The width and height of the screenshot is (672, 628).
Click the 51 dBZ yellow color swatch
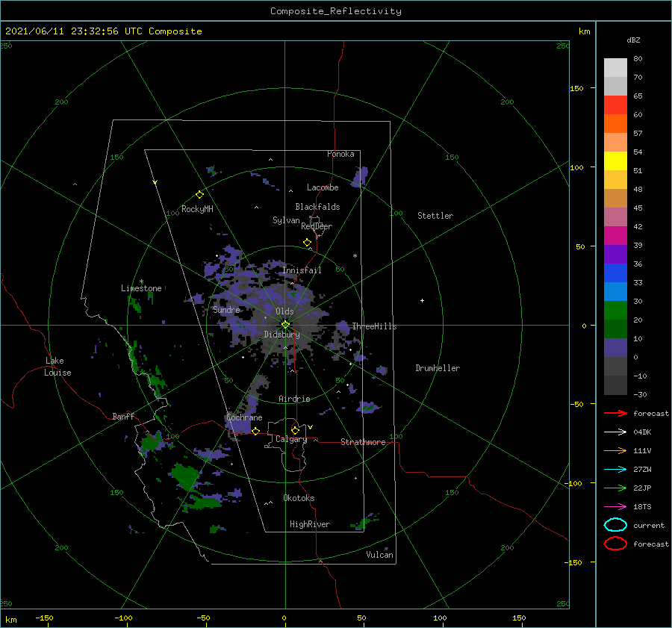point(615,161)
